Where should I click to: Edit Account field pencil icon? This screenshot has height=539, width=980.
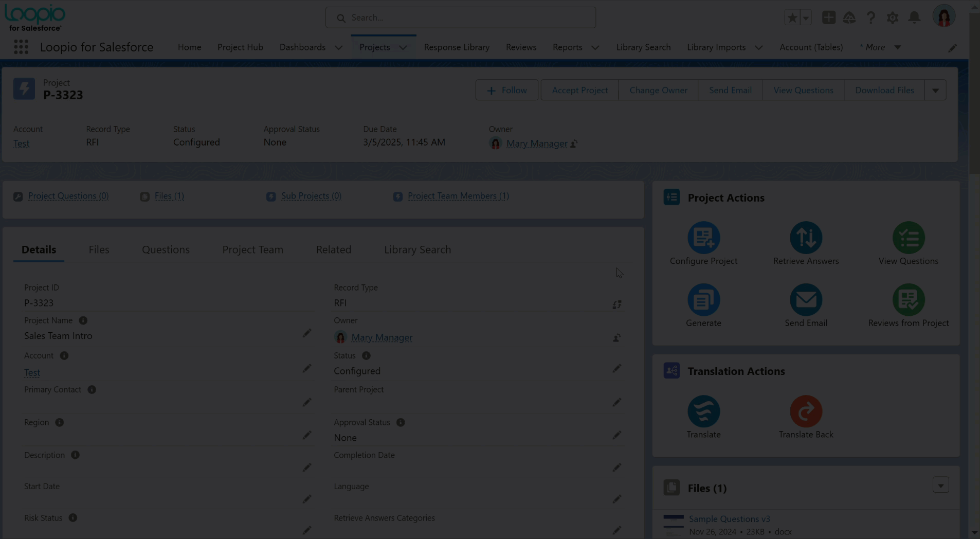click(307, 368)
